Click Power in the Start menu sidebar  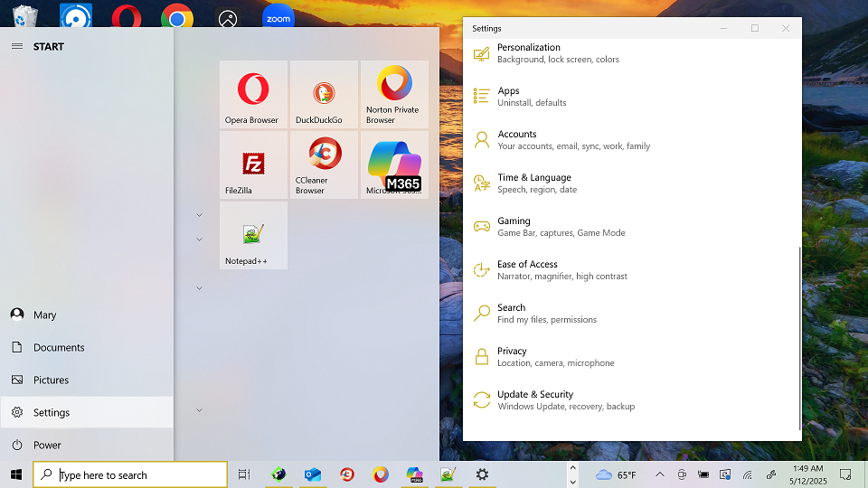[x=47, y=445]
